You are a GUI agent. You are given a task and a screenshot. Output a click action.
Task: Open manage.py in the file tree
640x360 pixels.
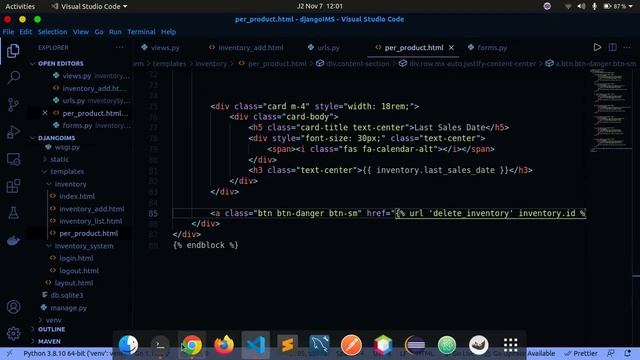coord(69,308)
